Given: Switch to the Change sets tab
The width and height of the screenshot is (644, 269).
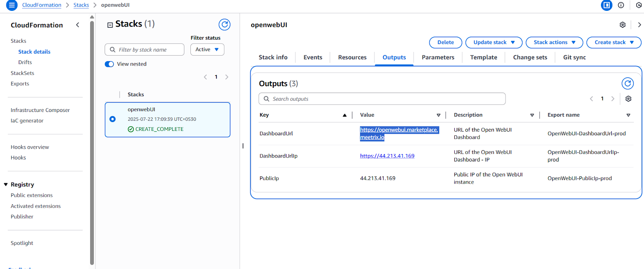Looking at the screenshot, I should point(530,57).
